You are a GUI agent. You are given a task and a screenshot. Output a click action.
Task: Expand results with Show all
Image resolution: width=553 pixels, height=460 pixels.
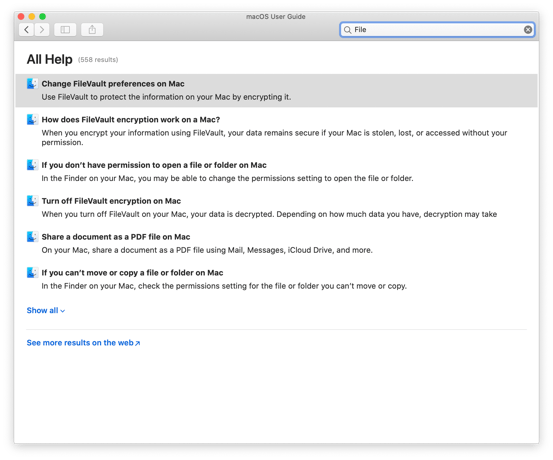[46, 310]
